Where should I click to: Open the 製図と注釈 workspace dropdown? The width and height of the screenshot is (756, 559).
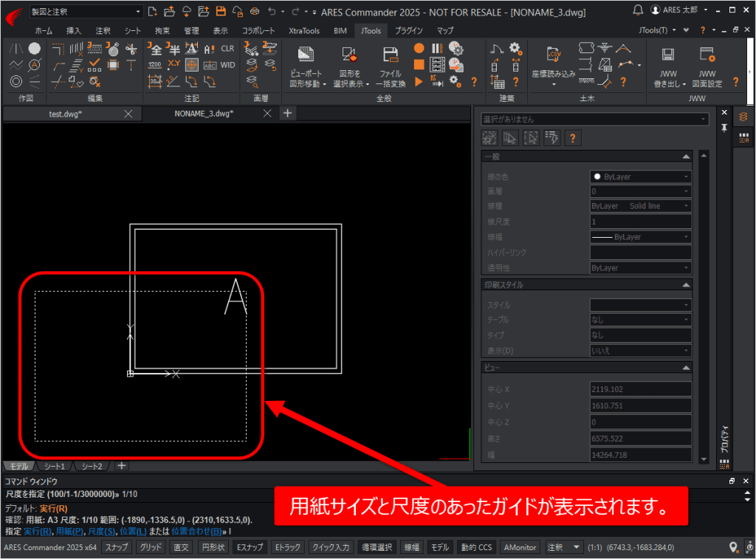tap(86, 11)
